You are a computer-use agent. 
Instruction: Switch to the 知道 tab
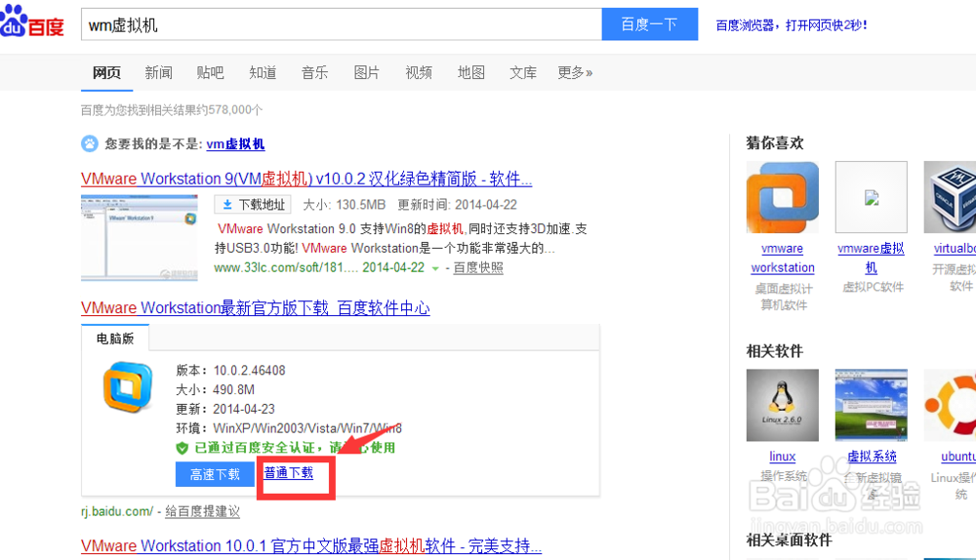coord(263,73)
